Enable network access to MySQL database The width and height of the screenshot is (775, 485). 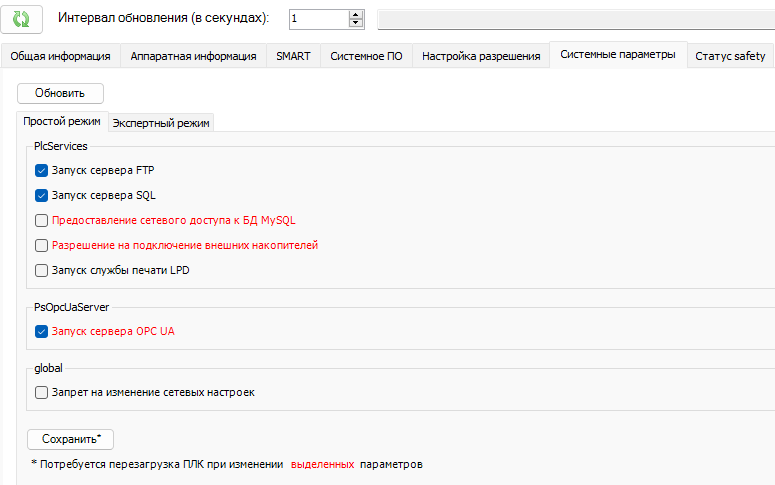coord(42,221)
